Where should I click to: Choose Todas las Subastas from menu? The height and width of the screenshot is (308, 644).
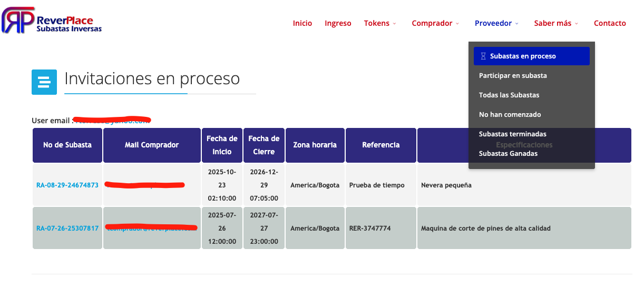coord(509,95)
